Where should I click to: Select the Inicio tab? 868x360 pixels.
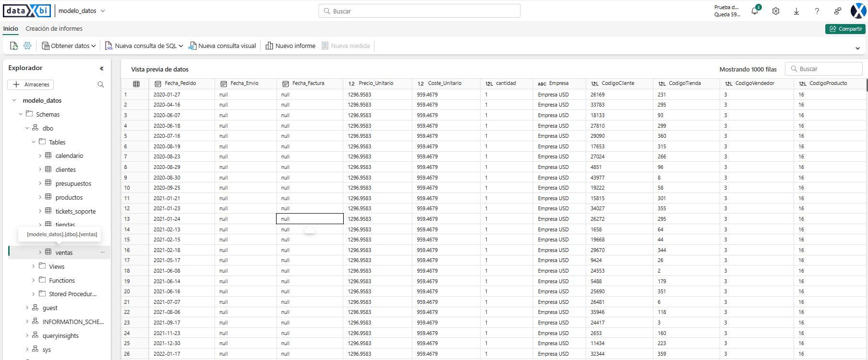point(11,29)
